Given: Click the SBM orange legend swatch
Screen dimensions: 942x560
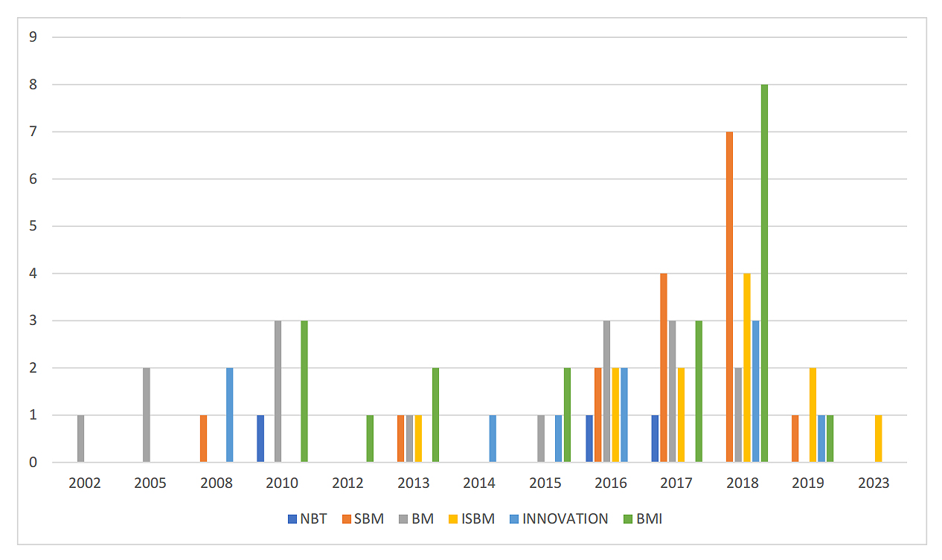Looking at the screenshot, I should 347,519.
